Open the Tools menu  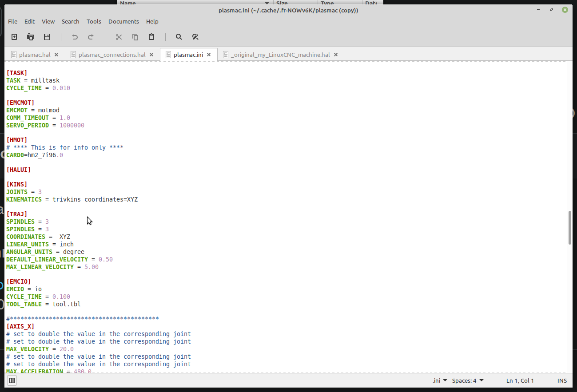click(x=94, y=21)
